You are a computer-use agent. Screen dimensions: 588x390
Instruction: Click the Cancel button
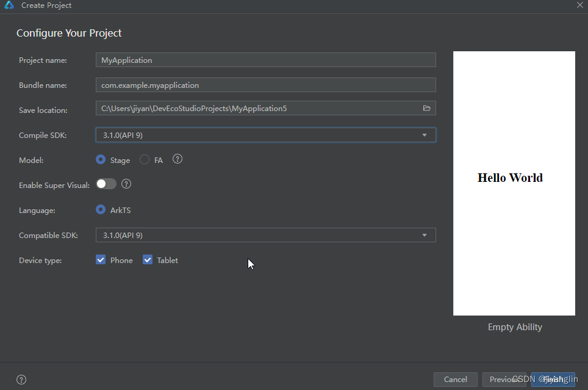[x=456, y=380]
